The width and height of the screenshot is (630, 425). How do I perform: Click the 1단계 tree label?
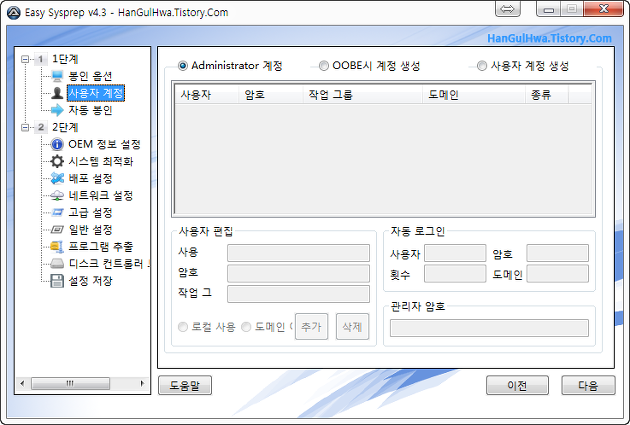65,59
